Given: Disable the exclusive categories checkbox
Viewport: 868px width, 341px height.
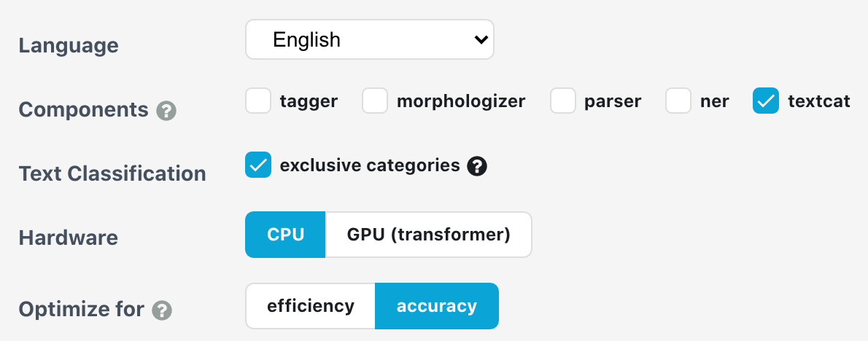Looking at the screenshot, I should click(x=258, y=165).
